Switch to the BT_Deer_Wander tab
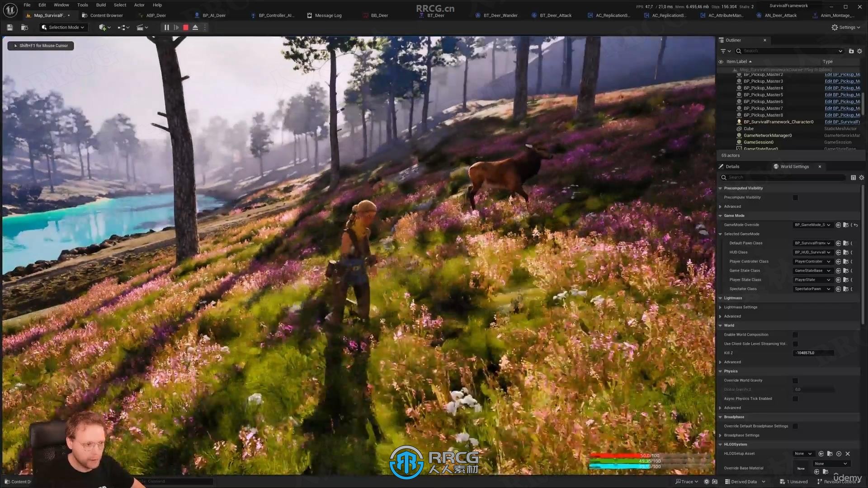Viewport: 868px width, 488px height. [x=500, y=15]
